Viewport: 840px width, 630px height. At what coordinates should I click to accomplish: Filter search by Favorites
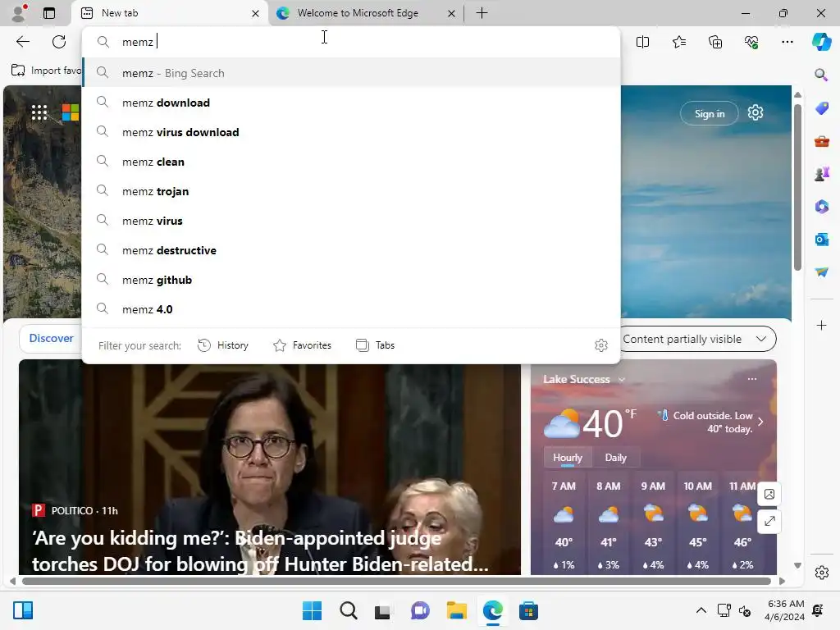(x=302, y=345)
